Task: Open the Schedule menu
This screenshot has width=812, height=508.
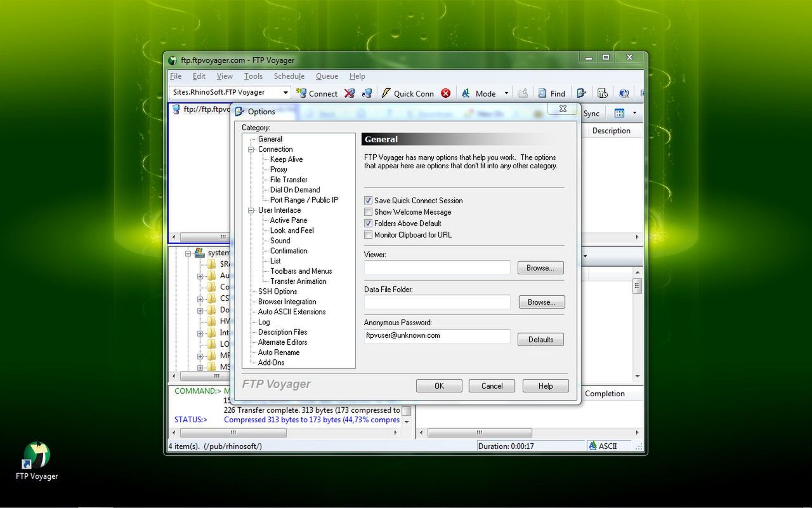Action: pos(289,76)
